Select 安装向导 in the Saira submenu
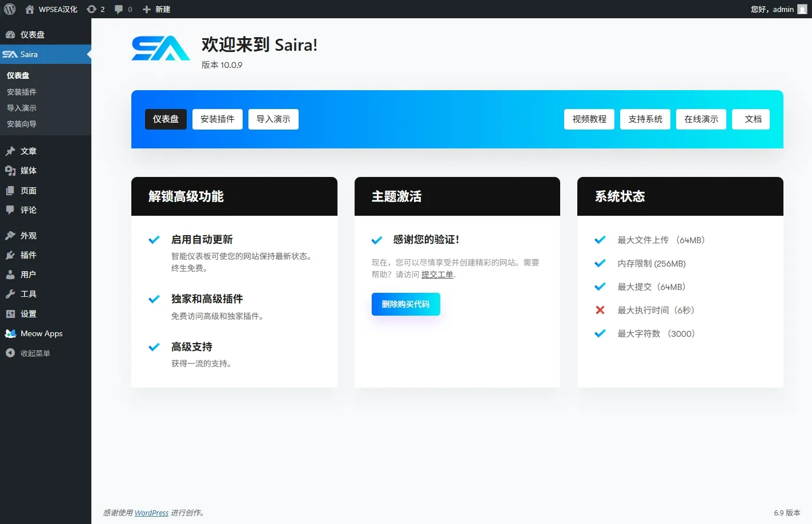Image resolution: width=812 pixels, height=524 pixels. 22,124
